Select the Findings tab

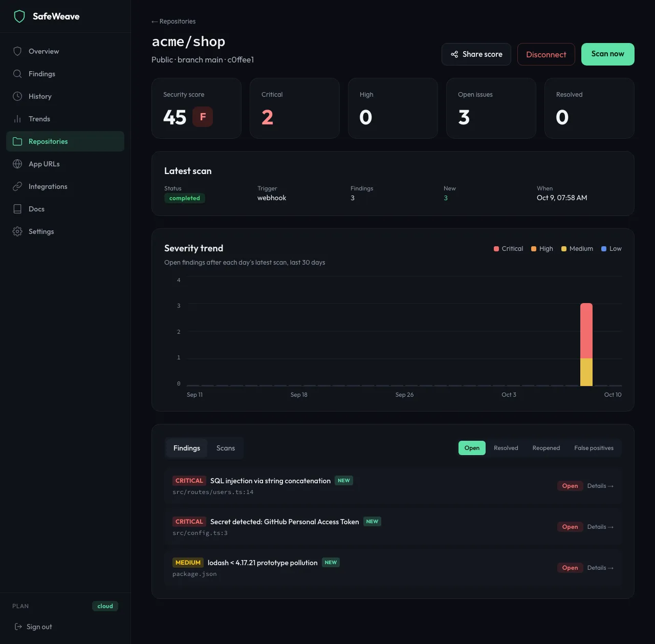(187, 448)
